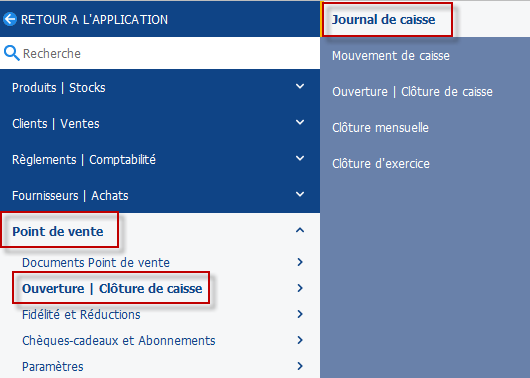Screen dimensions: 530x378
Task: Open Fidélité et Réductions submenu arrow
Action: point(300,314)
